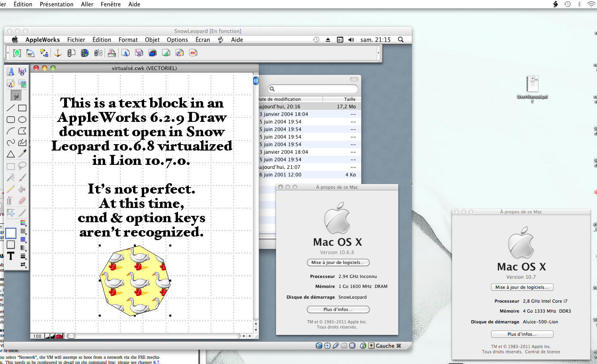The image size is (597, 364).
Task: Click the printer toolbar icon
Action: (x=112, y=53)
